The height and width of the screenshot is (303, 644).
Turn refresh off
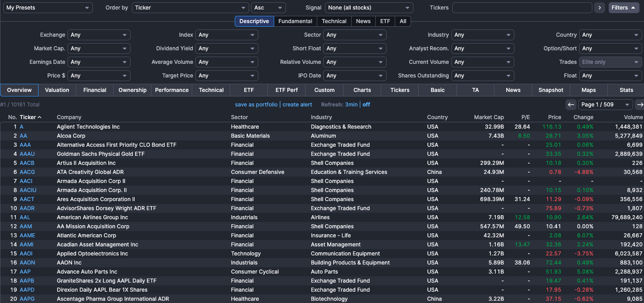(366, 105)
